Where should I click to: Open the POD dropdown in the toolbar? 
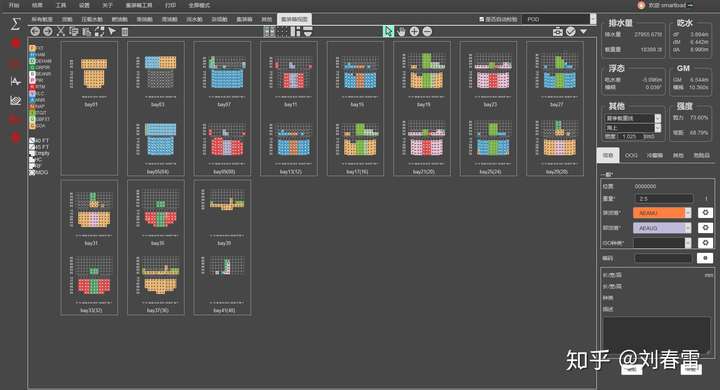coord(558,19)
